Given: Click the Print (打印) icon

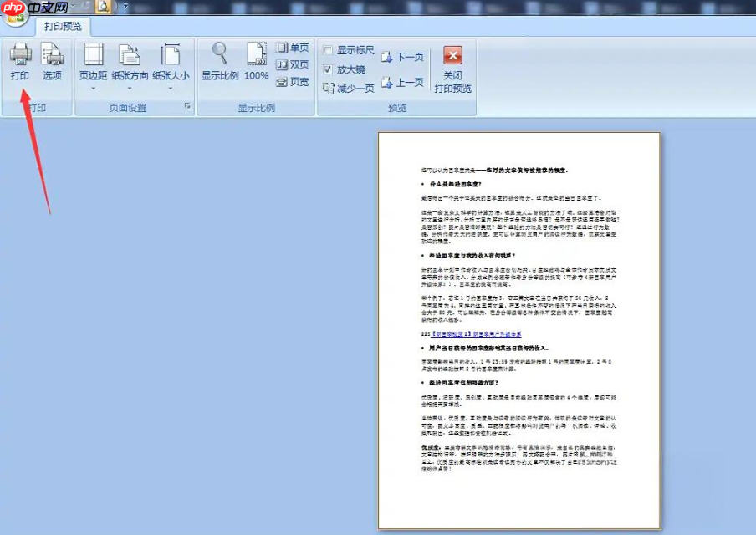Looking at the screenshot, I should point(18,57).
